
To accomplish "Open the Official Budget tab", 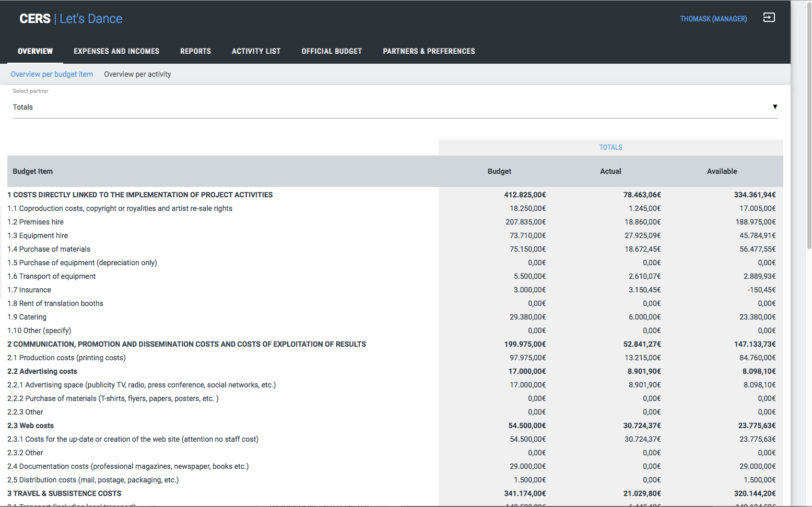I will [332, 51].
